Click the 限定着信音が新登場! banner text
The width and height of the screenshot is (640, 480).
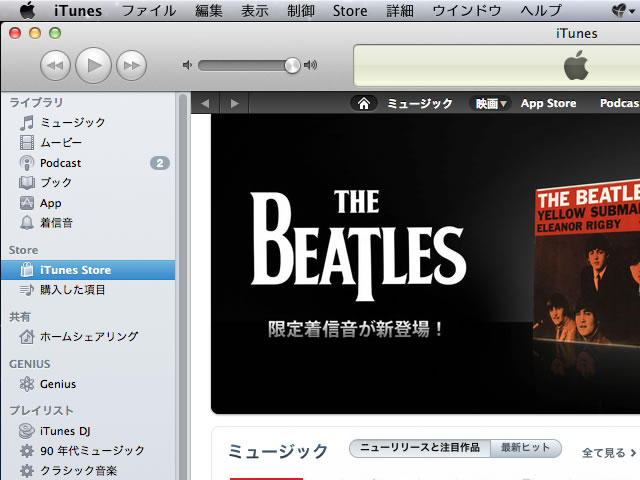point(356,329)
